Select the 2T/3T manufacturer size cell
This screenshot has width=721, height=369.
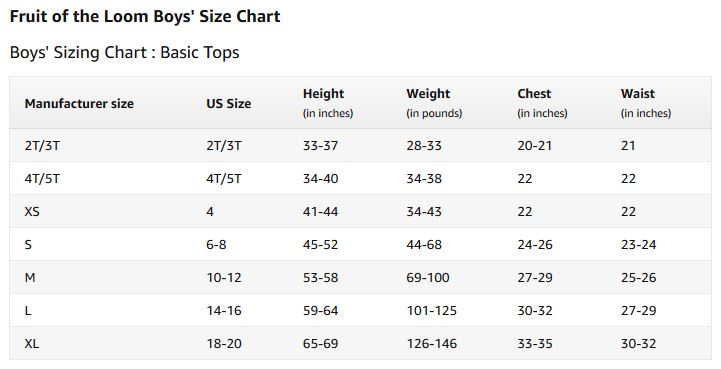[42, 145]
